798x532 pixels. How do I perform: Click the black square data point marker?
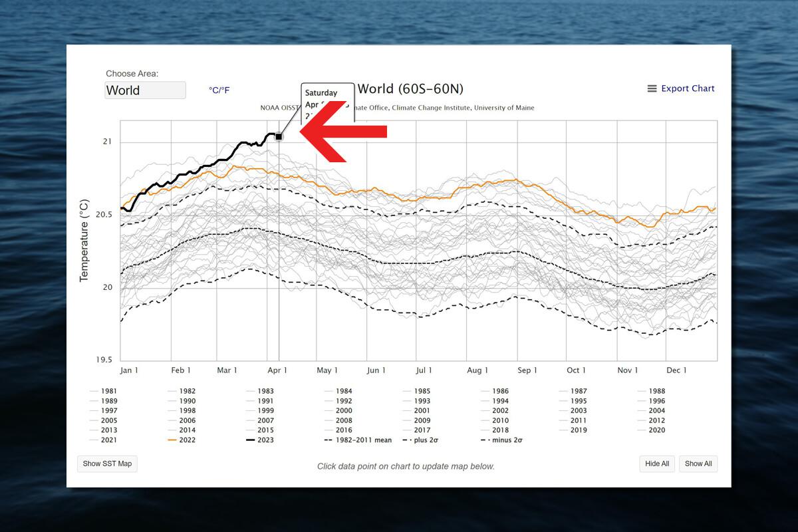279,136
